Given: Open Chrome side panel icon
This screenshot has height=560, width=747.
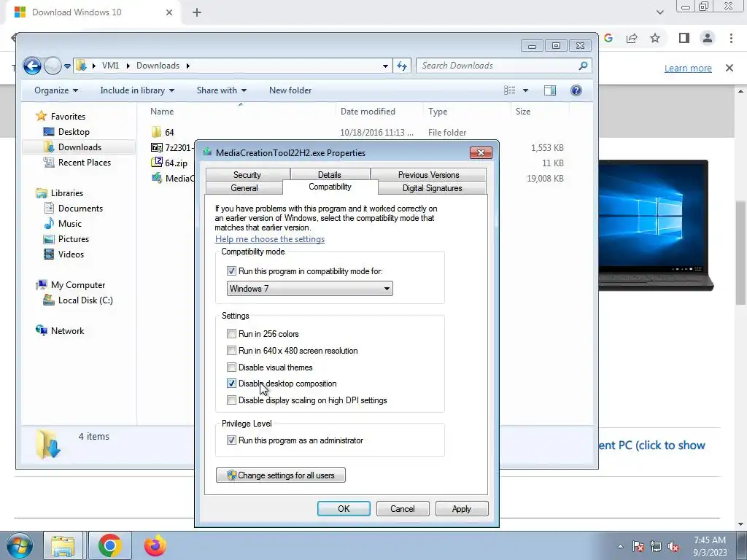Looking at the screenshot, I should click(x=684, y=38).
